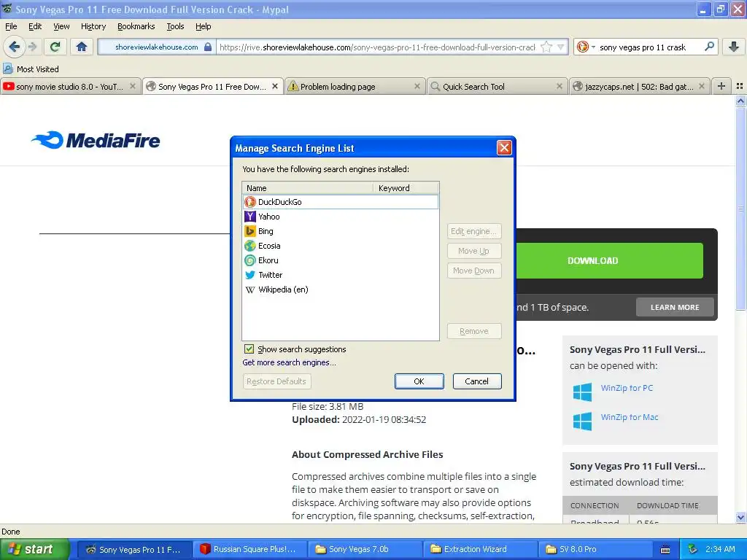Open the View menu
Screen dimensions: 747x560
click(61, 26)
